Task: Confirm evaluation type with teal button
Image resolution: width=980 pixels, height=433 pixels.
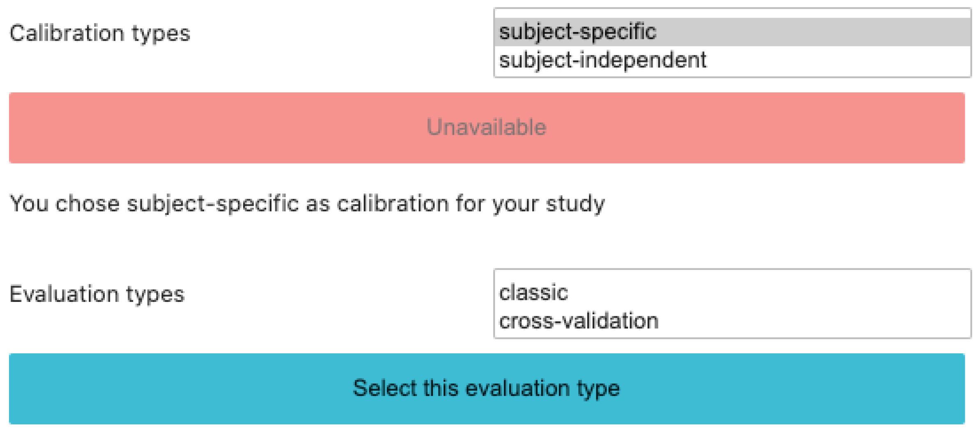Action: (x=487, y=389)
